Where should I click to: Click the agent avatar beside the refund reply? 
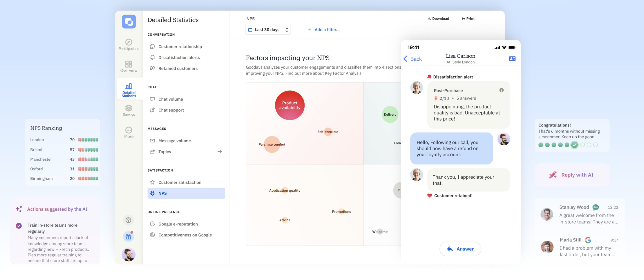click(x=503, y=139)
